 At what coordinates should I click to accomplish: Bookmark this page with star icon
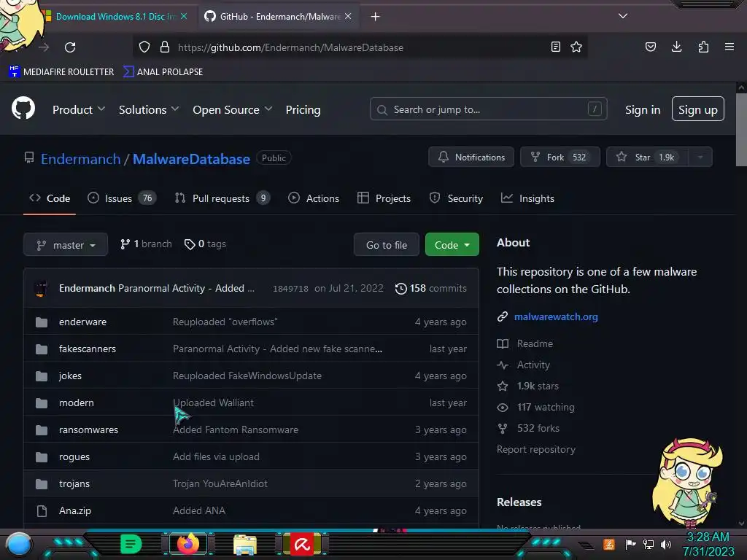coord(576,47)
